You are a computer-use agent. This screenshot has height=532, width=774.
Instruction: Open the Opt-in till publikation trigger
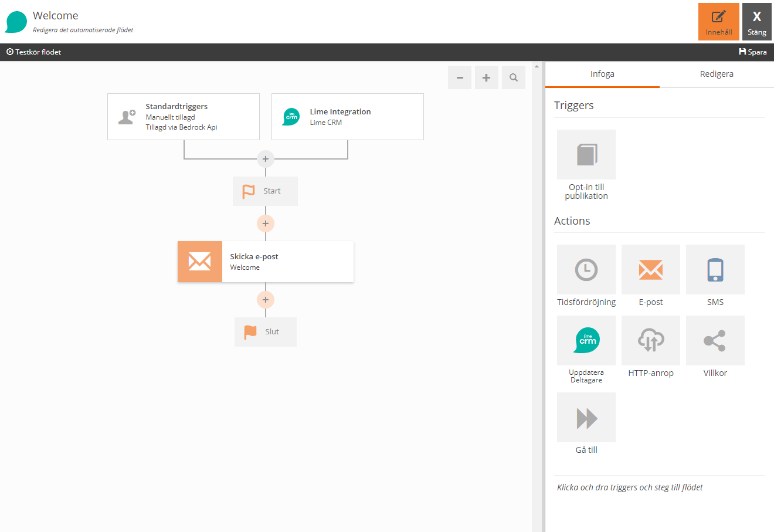click(586, 154)
